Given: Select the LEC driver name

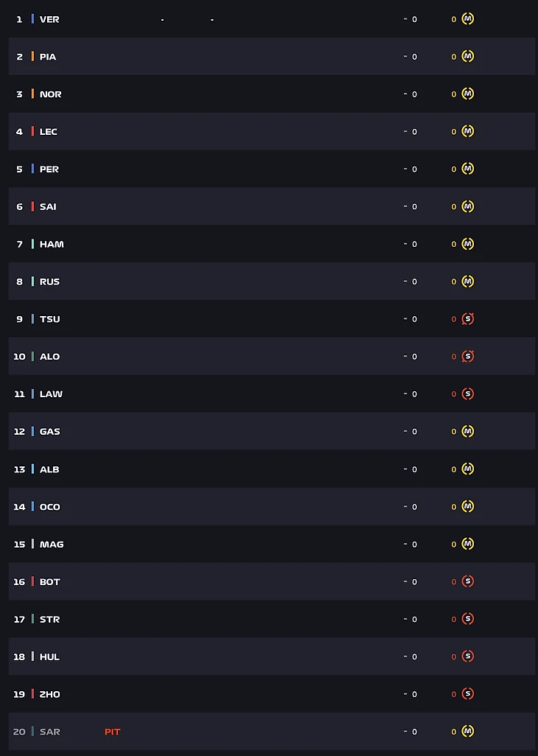Looking at the screenshot, I should (x=49, y=132).
